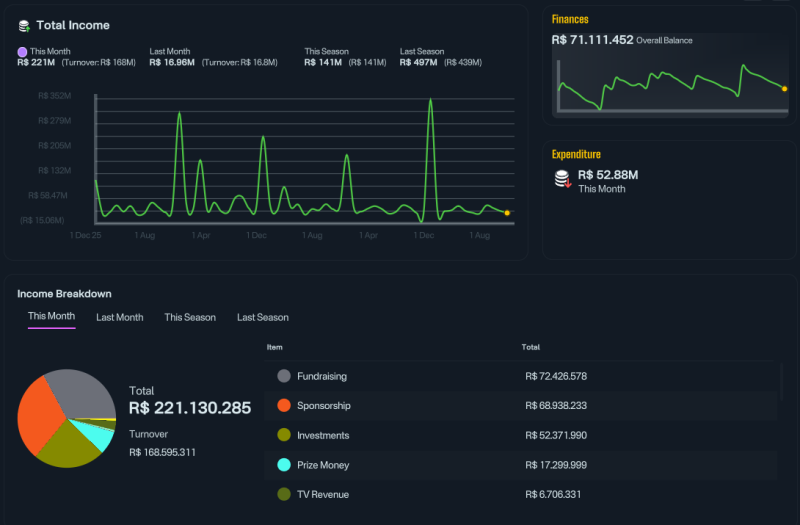Select the Last Season breakdown tab
Screen dimensions: 800x525
pos(263,317)
